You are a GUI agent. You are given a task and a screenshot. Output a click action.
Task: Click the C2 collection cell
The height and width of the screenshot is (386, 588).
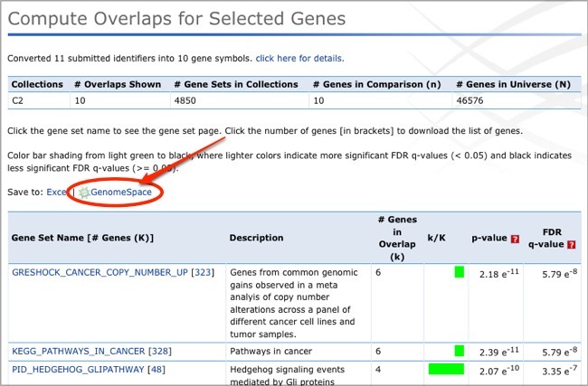click(x=19, y=100)
